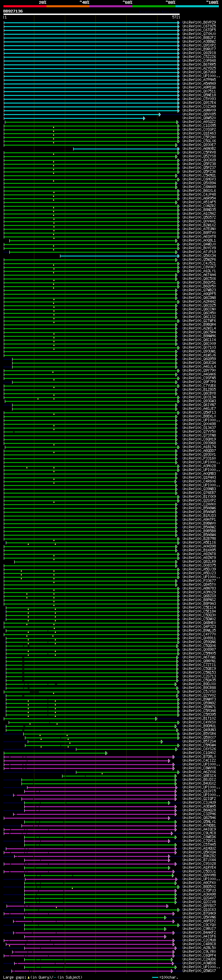Select the UniRef100_C5TH45 label
The height and width of the screenshot is (980, 222).
(x=199, y=844)
